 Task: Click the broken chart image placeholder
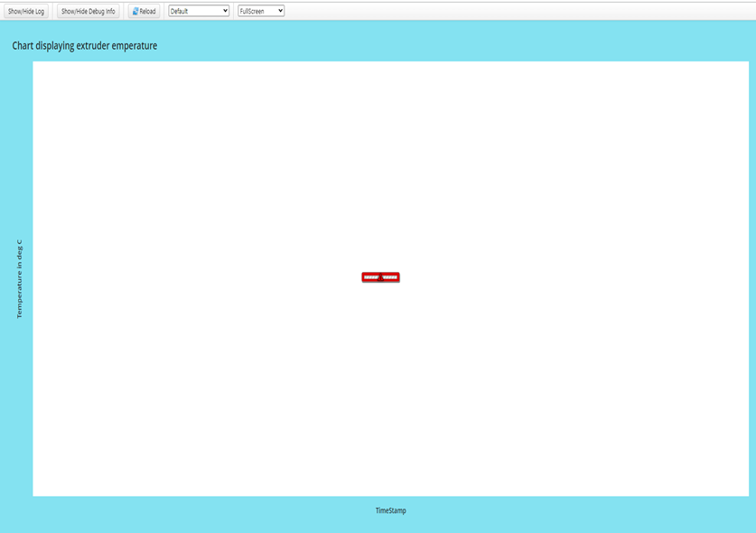pyautogui.click(x=380, y=276)
